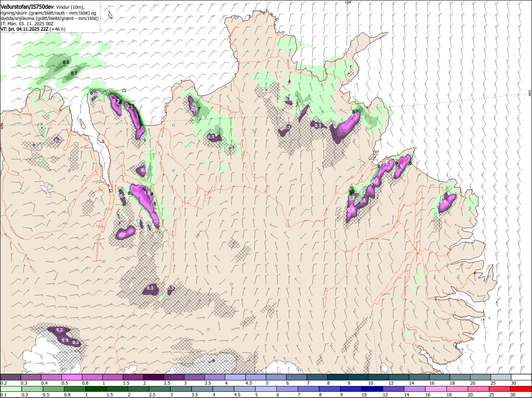Click the 'N99' label on the left map edge

coord(2,125)
